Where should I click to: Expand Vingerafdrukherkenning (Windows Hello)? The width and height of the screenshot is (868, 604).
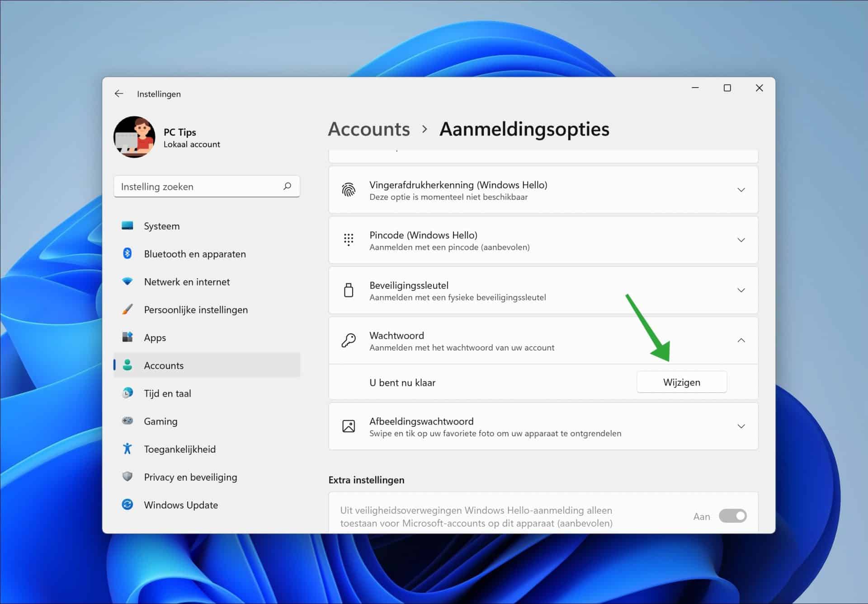[x=741, y=190]
